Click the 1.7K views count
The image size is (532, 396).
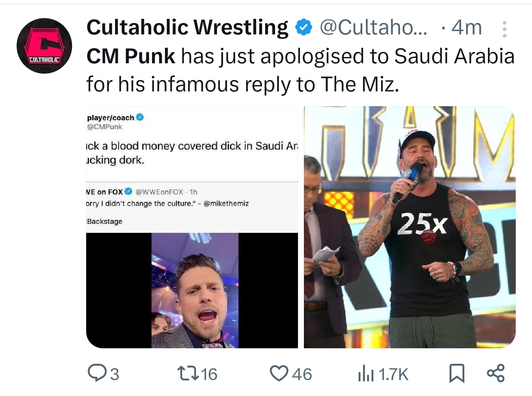(x=393, y=374)
